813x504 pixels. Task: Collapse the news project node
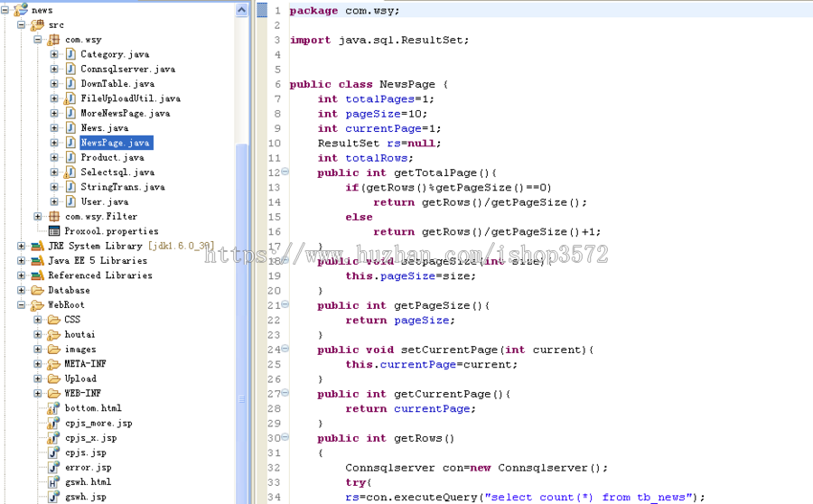click(x=5, y=10)
